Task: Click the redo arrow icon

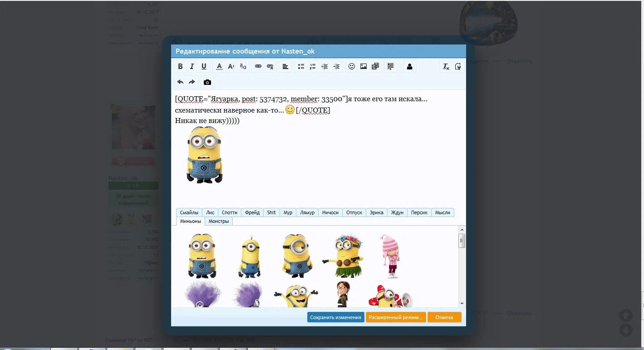Action: click(x=192, y=82)
